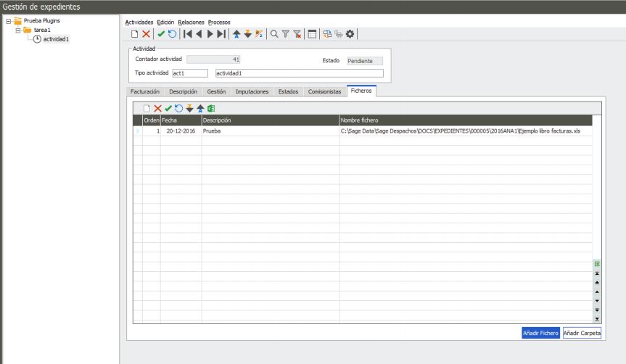Open the Edición menu
Image resolution: width=626 pixels, height=364 pixels.
(165, 22)
